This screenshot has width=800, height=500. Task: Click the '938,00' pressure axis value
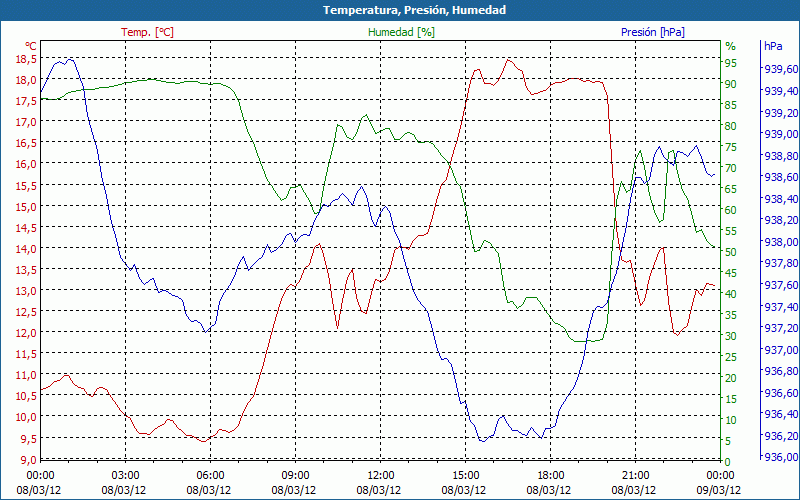point(781,241)
